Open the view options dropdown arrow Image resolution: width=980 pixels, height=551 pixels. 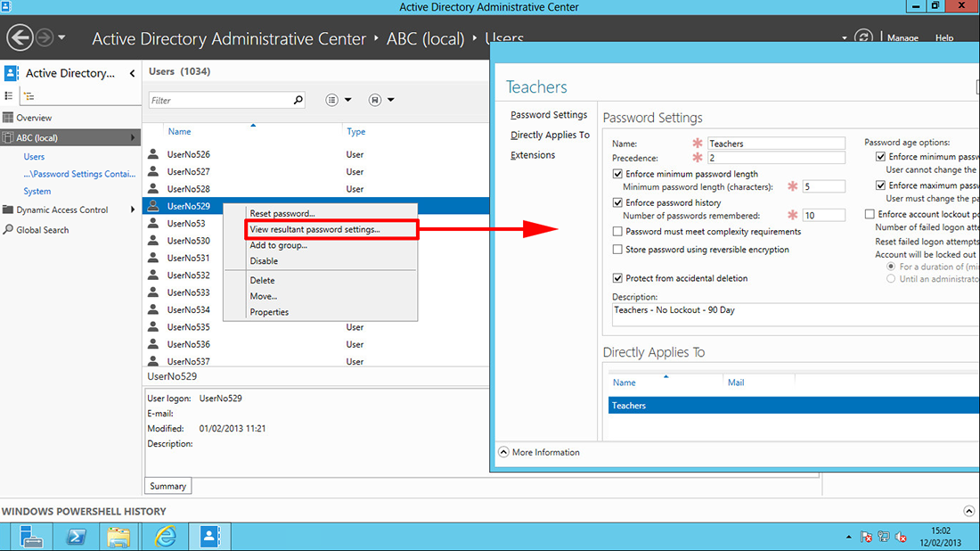click(x=348, y=100)
